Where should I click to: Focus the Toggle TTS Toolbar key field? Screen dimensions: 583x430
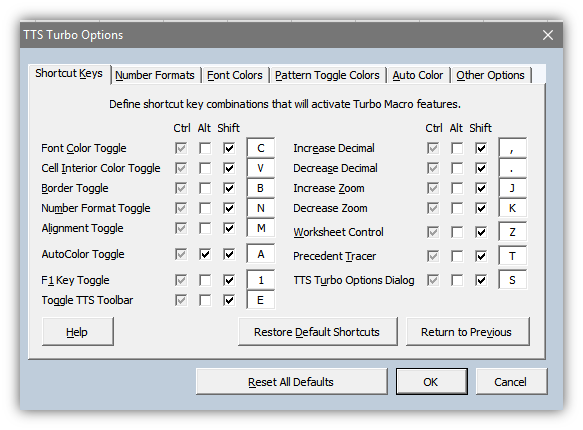[x=261, y=300]
